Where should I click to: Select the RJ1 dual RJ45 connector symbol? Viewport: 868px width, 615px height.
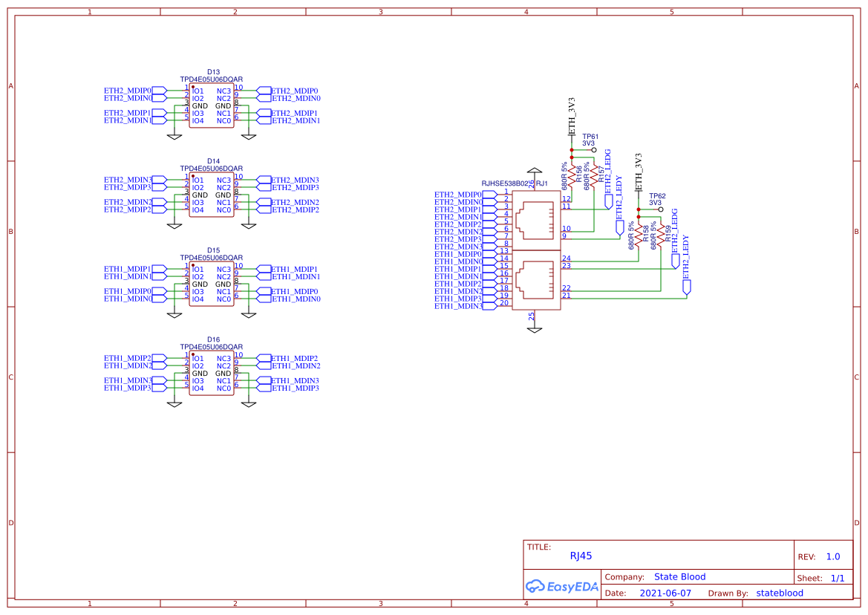pos(536,249)
